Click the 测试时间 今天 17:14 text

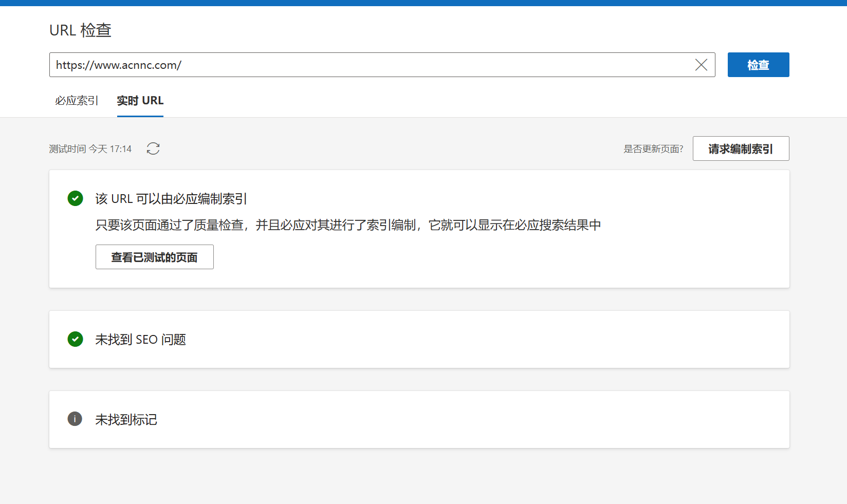point(90,149)
